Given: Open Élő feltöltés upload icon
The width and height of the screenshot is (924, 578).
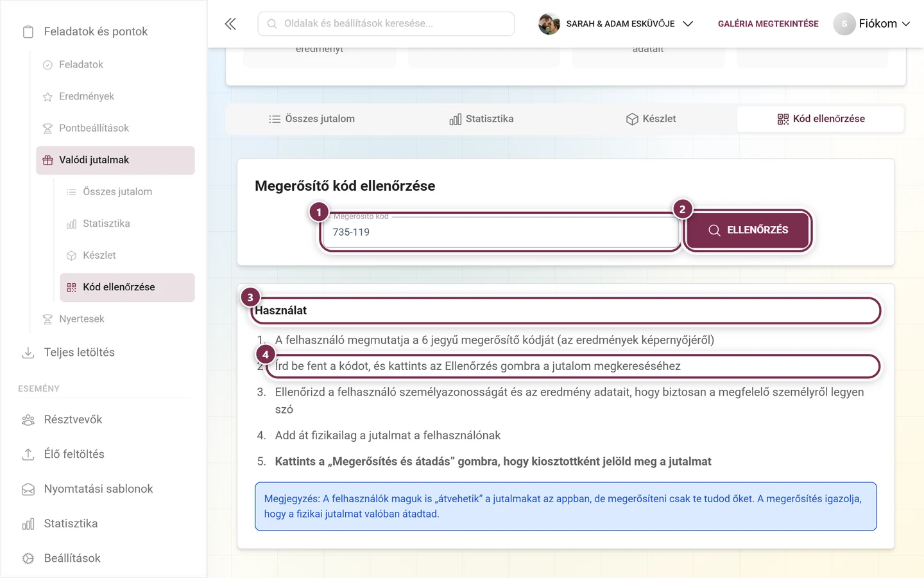Looking at the screenshot, I should tap(28, 454).
